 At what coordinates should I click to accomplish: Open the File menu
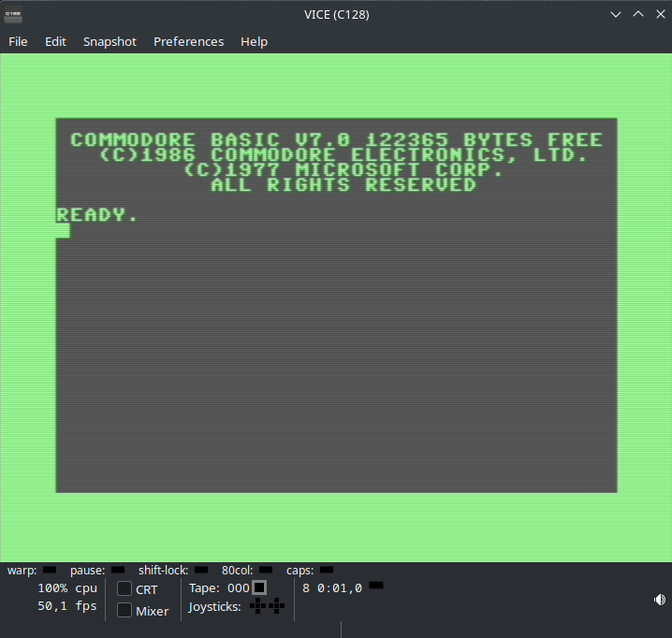(x=18, y=41)
